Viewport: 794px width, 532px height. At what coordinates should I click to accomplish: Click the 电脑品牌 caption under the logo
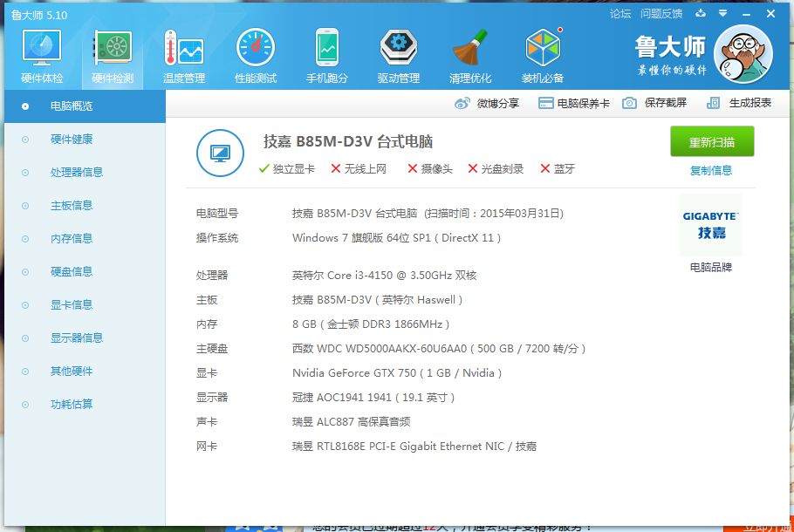pyautogui.click(x=711, y=267)
